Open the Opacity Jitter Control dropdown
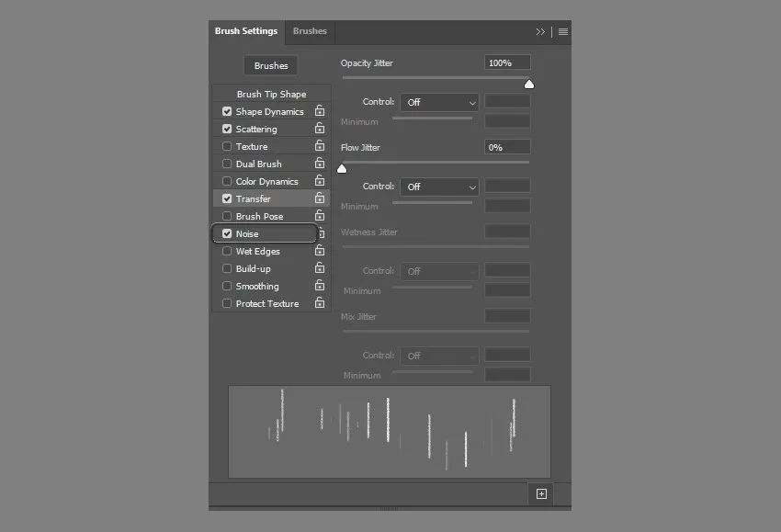 [x=439, y=102]
